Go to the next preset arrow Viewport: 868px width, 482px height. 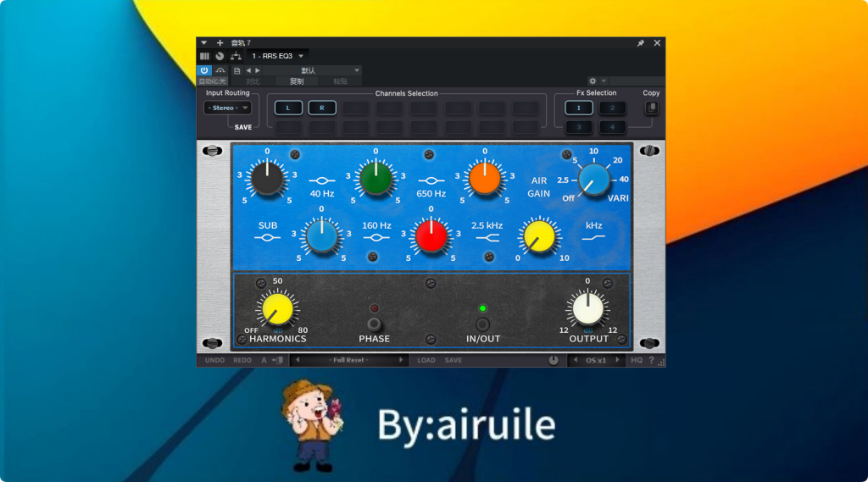pos(258,70)
